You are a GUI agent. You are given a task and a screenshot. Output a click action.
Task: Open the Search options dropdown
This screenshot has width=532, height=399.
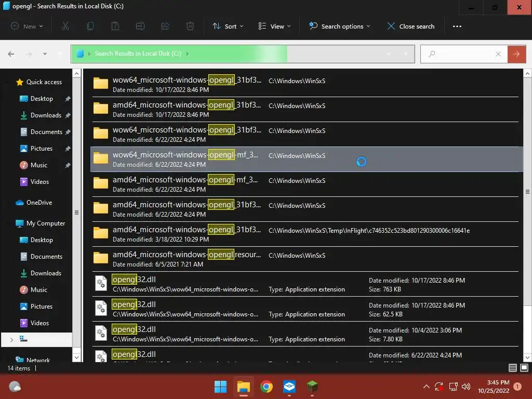coord(340,26)
